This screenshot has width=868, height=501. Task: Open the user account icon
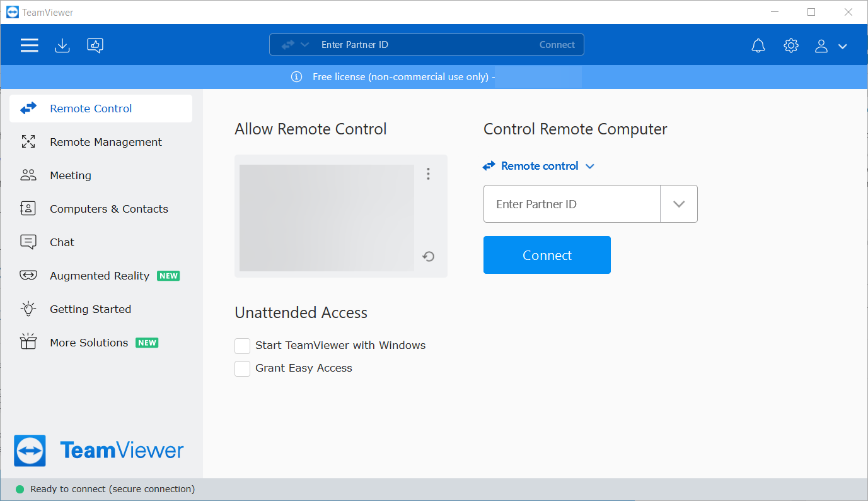tap(821, 45)
